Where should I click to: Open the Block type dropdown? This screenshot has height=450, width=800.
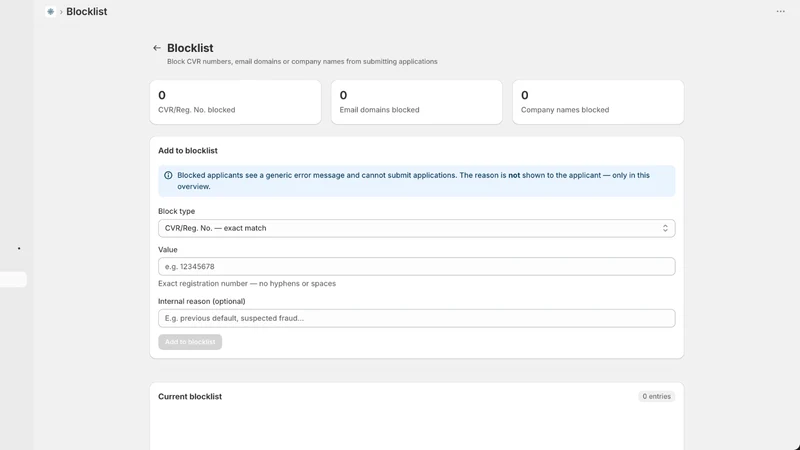pos(416,228)
